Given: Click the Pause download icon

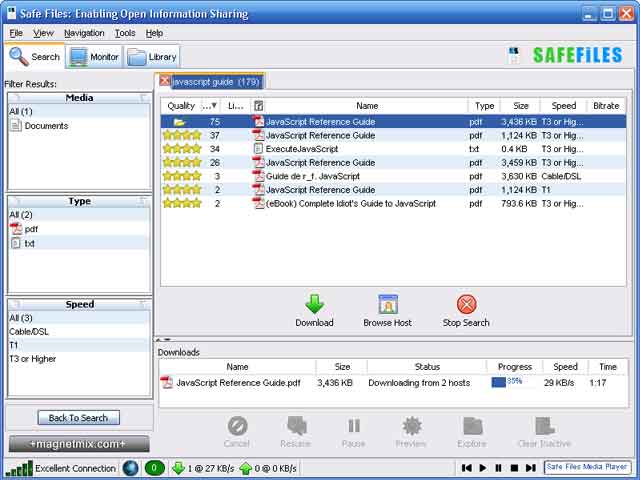Looking at the screenshot, I should point(353,427).
